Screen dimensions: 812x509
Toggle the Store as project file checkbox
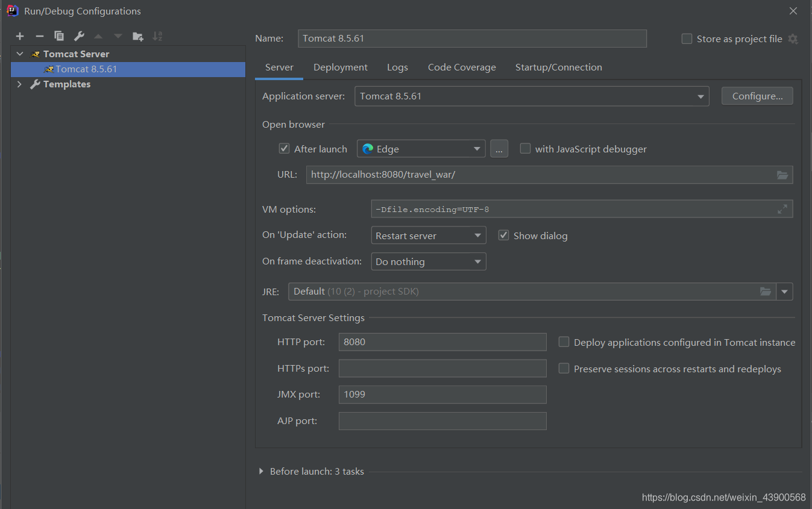tap(687, 39)
